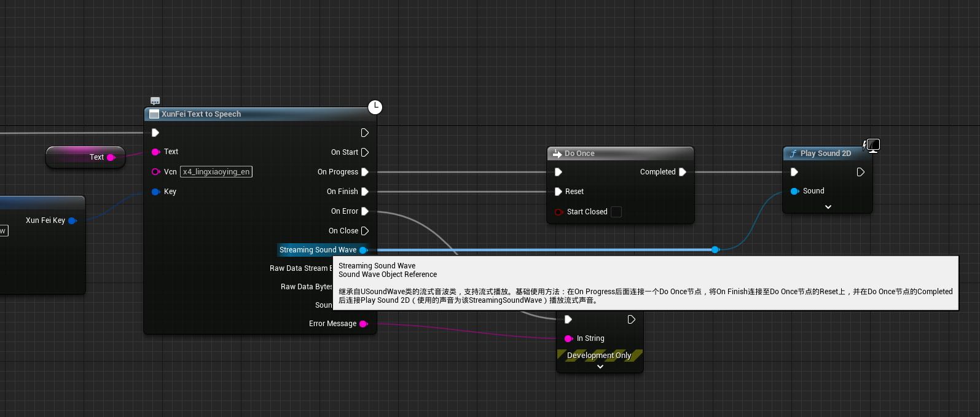Screen dimensions: 980x417
Task: Click the On Close execution pin
Action: [x=365, y=231]
